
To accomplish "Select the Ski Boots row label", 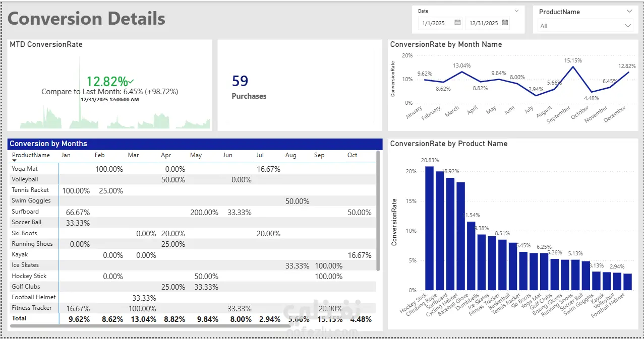I will click(x=24, y=233).
